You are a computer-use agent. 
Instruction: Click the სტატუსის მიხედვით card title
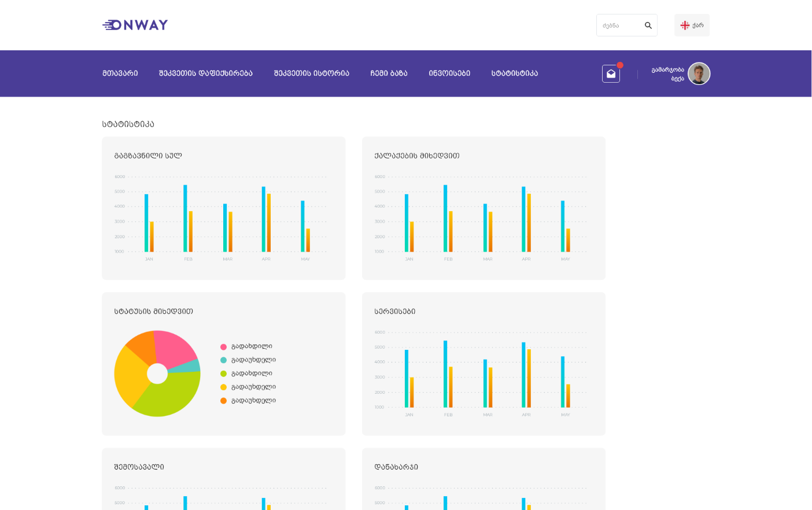tap(154, 311)
